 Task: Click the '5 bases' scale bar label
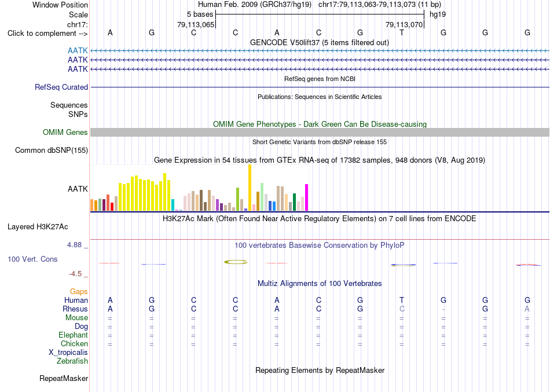pos(200,14)
